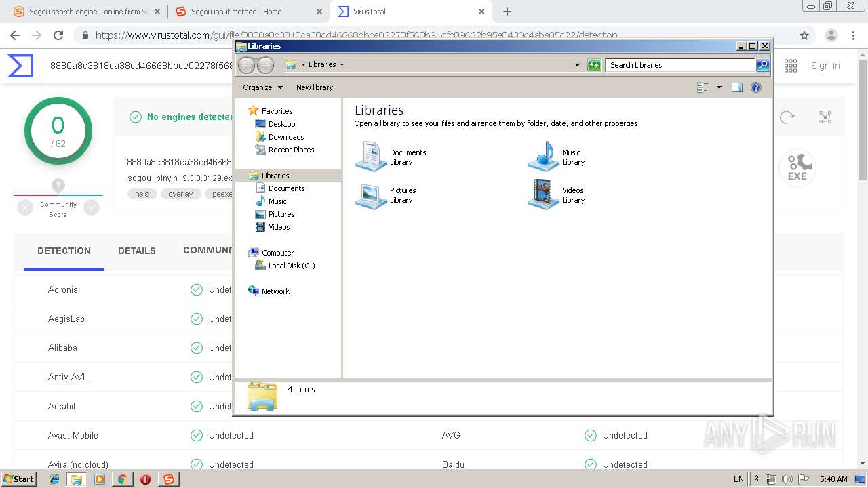The height and width of the screenshot is (488, 868).
Task: Click the browser back arrow
Action: click(x=15, y=35)
